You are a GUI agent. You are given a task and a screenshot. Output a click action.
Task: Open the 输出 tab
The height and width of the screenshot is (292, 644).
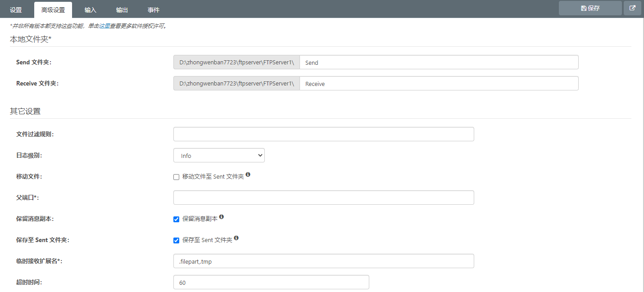click(x=122, y=10)
